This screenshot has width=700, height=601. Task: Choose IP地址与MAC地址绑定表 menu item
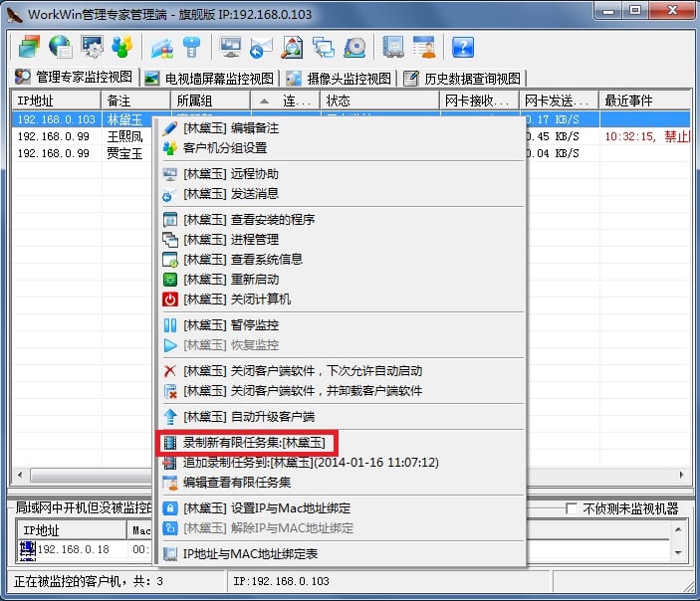click(x=340, y=554)
